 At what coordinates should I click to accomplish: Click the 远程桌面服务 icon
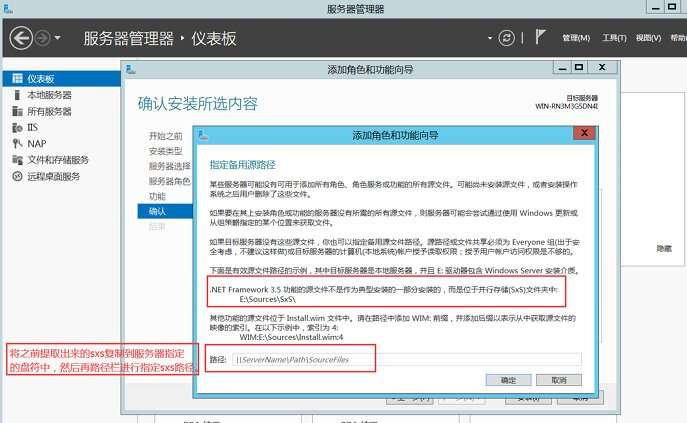coord(18,176)
